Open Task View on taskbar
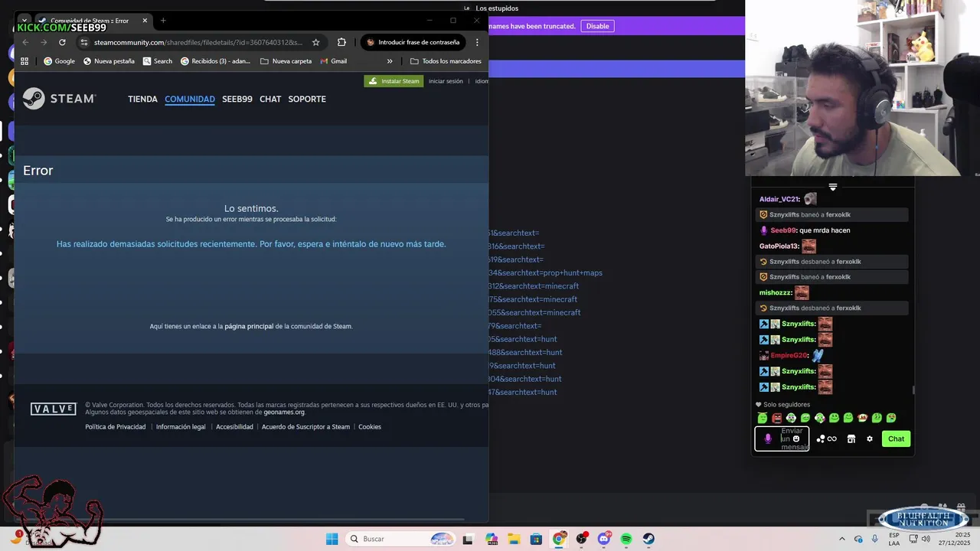980x551 pixels. click(469, 539)
